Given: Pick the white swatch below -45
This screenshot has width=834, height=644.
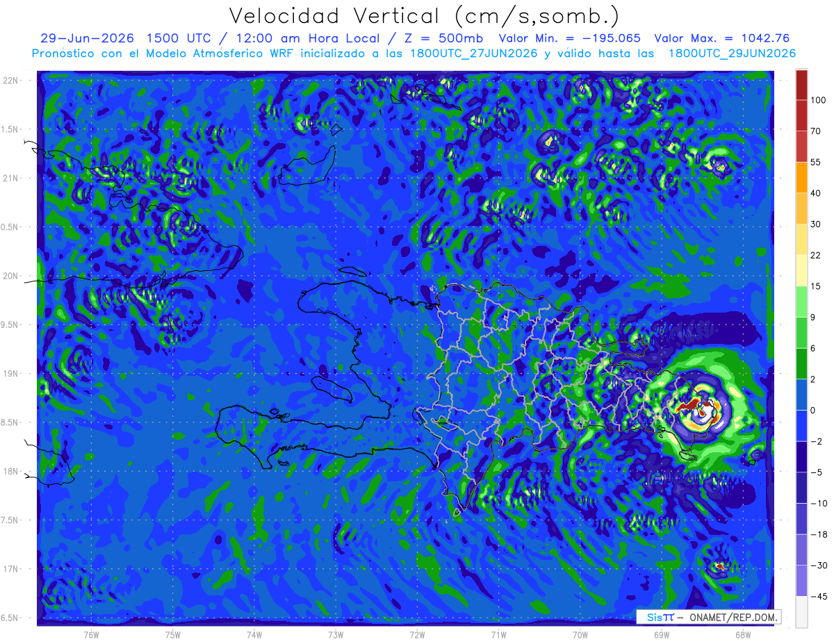Looking at the screenshot, I should coord(801,611).
